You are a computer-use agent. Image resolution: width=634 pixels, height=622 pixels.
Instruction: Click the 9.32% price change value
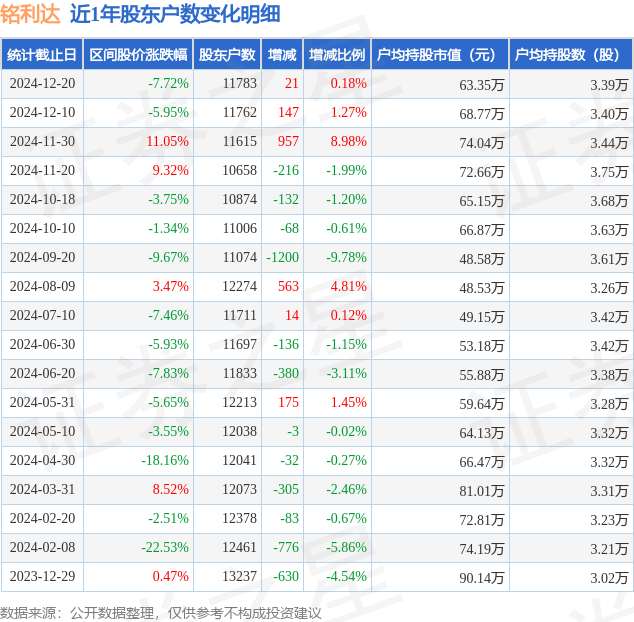[x=171, y=171]
